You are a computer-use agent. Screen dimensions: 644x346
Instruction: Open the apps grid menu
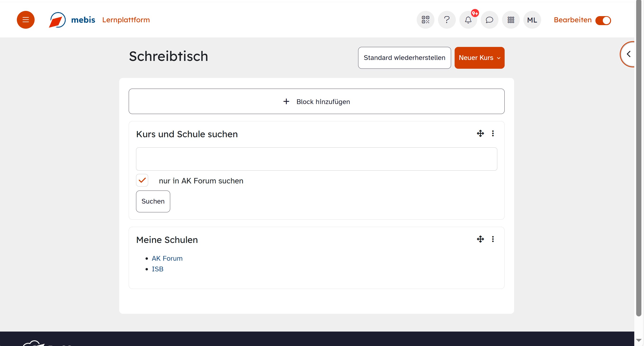[x=511, y=20]
